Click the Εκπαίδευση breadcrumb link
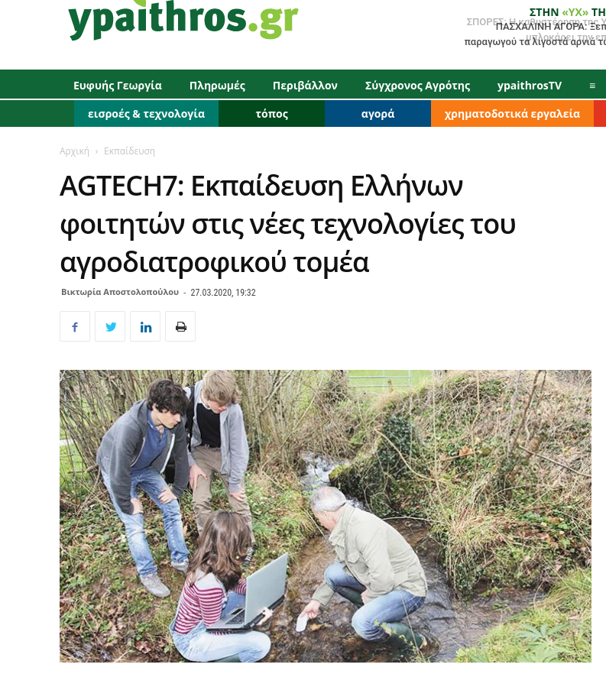Viewport: 606px width, 700px height. pos(129,151)
